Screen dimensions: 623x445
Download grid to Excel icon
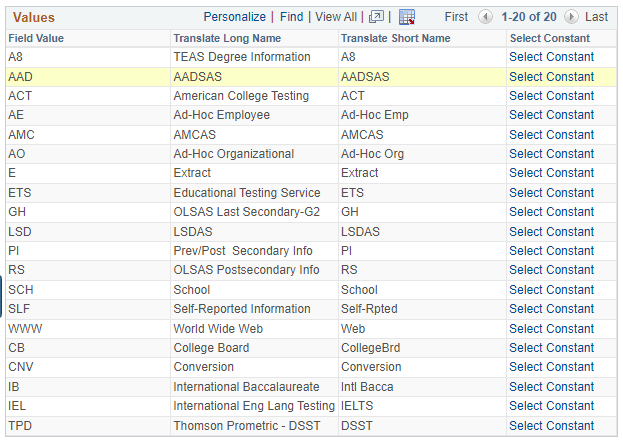pyautogui.click(x=407, y=17)
